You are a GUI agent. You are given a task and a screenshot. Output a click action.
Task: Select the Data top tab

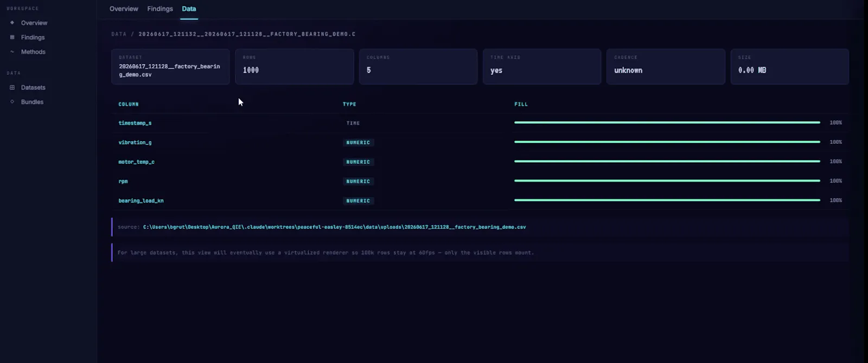click(189, 9)
